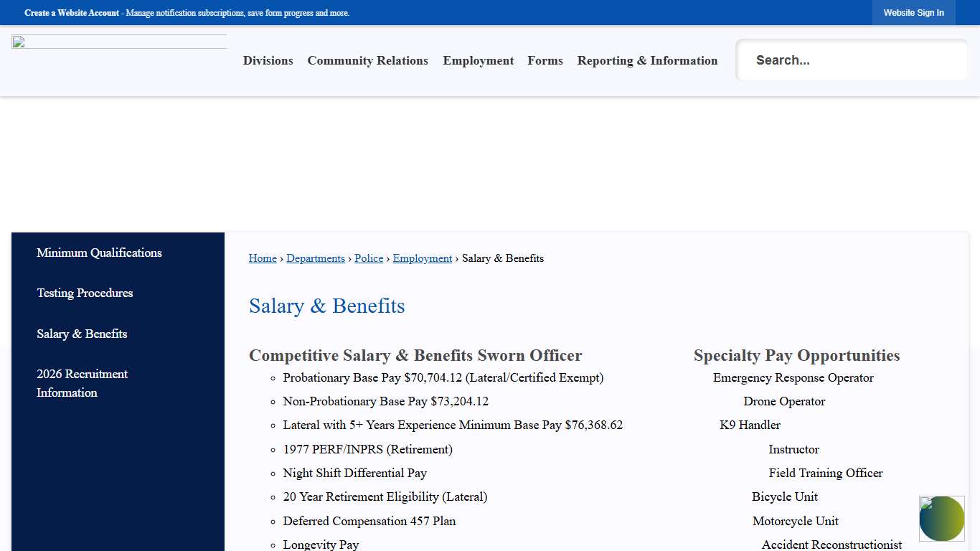Screen dimensions: 980x551
Task: Open the Reporting & Information menu
Action: coord(647,60)
